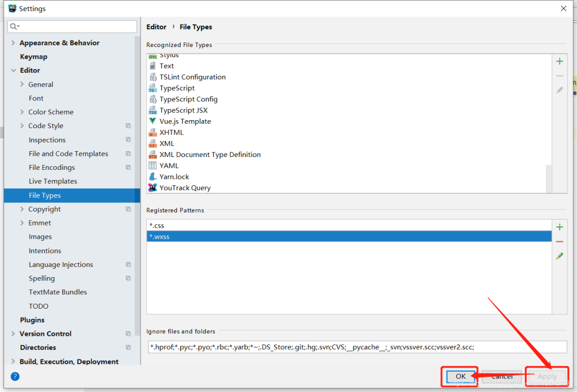
Task: Expand the General node
Action: pos(22,84)
